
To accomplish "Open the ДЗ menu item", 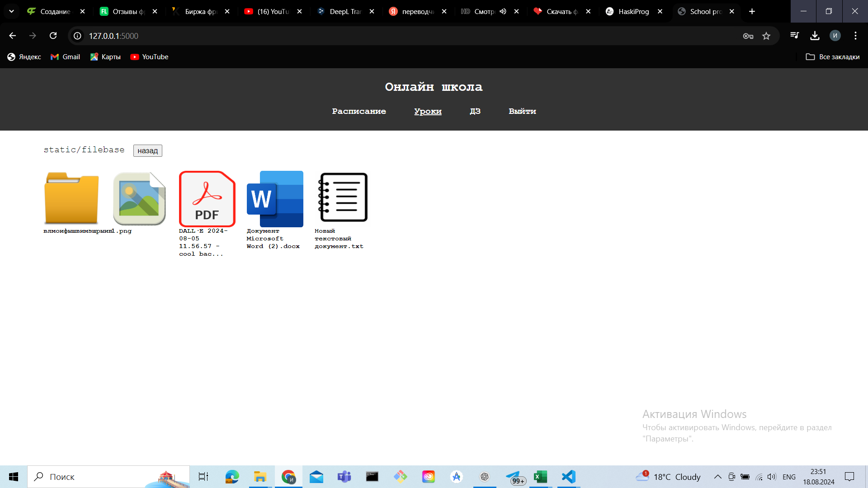I will (475, 111).
